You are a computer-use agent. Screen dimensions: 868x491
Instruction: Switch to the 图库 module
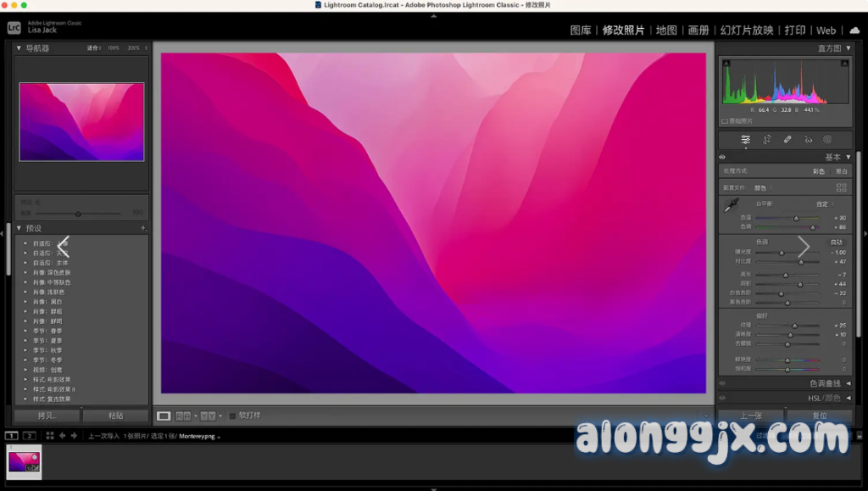tap(581, 31)
